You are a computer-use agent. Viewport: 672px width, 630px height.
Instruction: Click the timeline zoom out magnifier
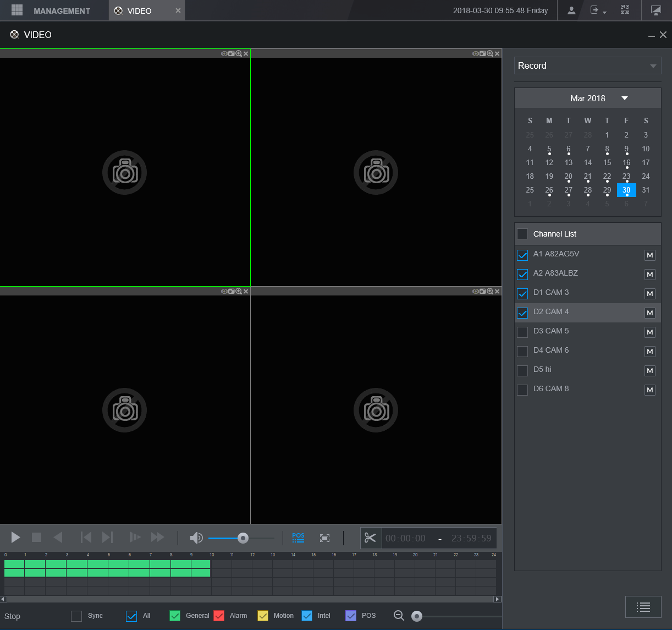tap(399, 616)
